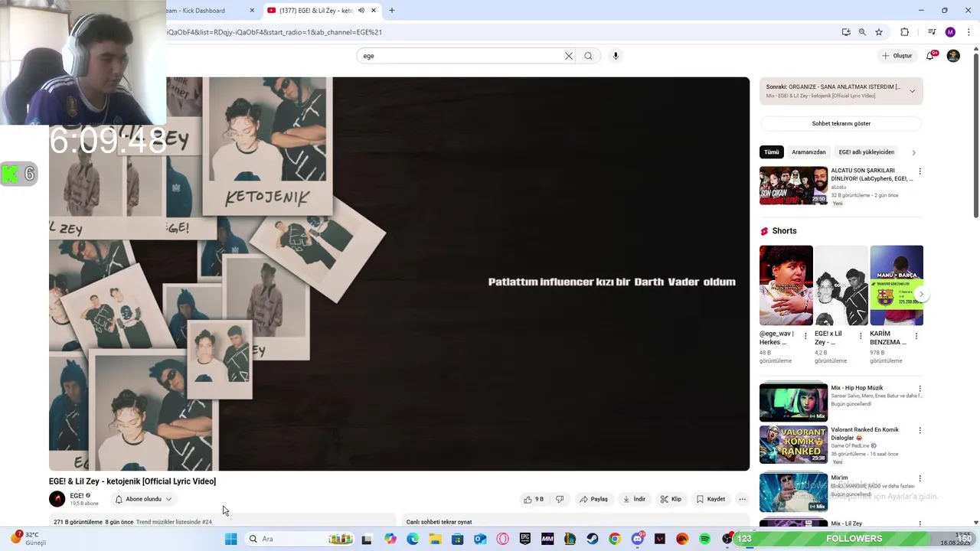
Task: Click the Paylaş share button
Action: [x=593, y=499]
